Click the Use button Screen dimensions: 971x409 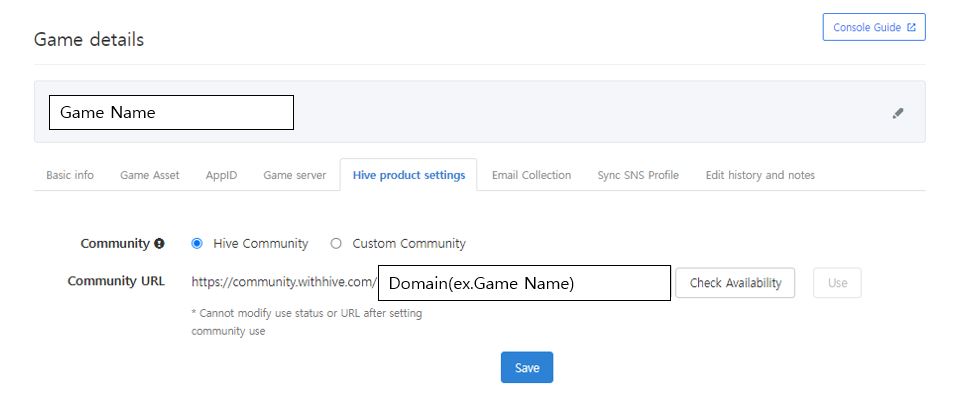837,283
